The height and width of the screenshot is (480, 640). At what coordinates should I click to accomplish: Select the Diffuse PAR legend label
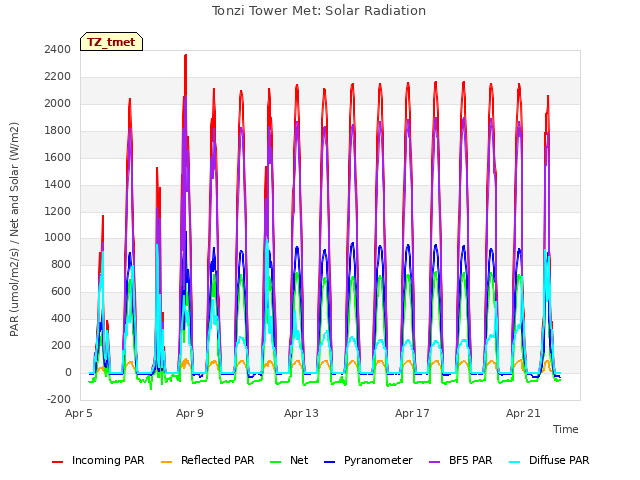[x=559, y=460]
